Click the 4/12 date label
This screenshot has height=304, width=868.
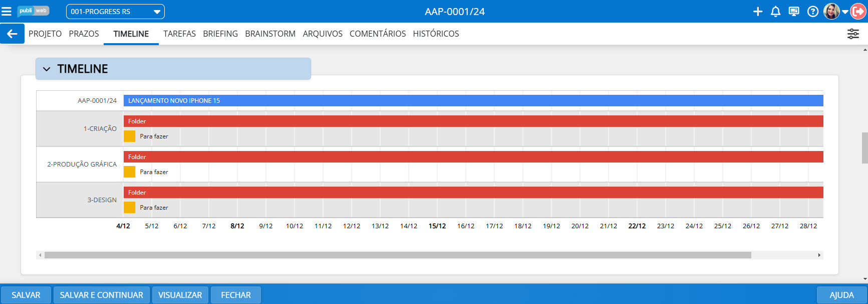tap(123, 226)
